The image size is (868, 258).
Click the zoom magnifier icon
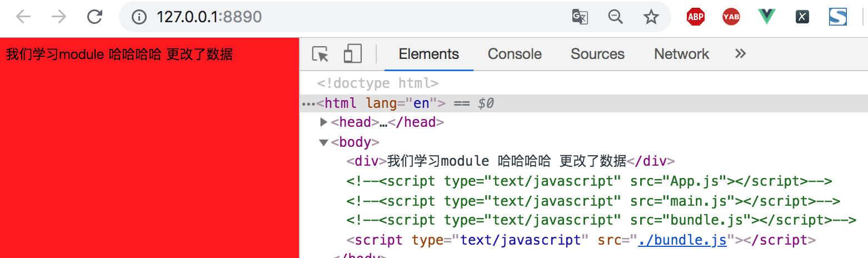point(615,17)
